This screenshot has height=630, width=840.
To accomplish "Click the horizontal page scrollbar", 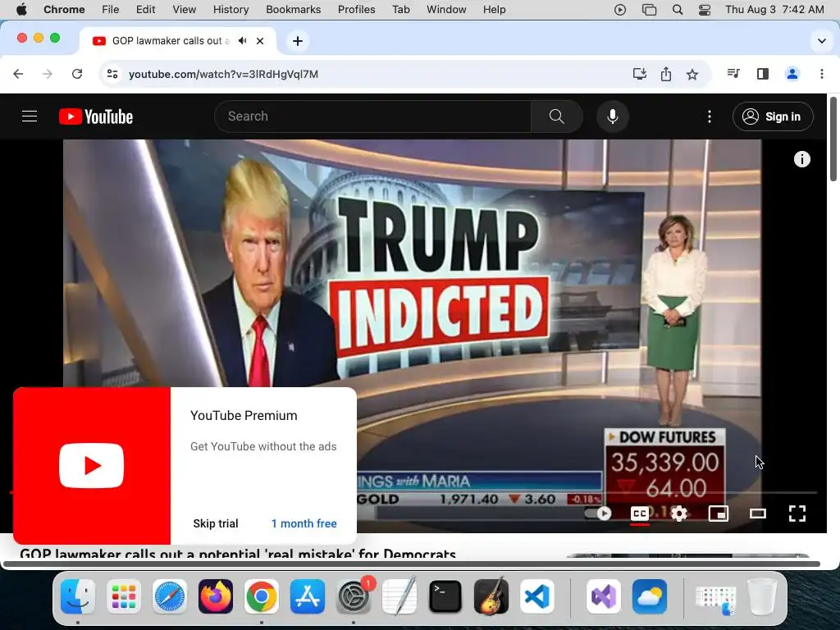I will [412, 564].
